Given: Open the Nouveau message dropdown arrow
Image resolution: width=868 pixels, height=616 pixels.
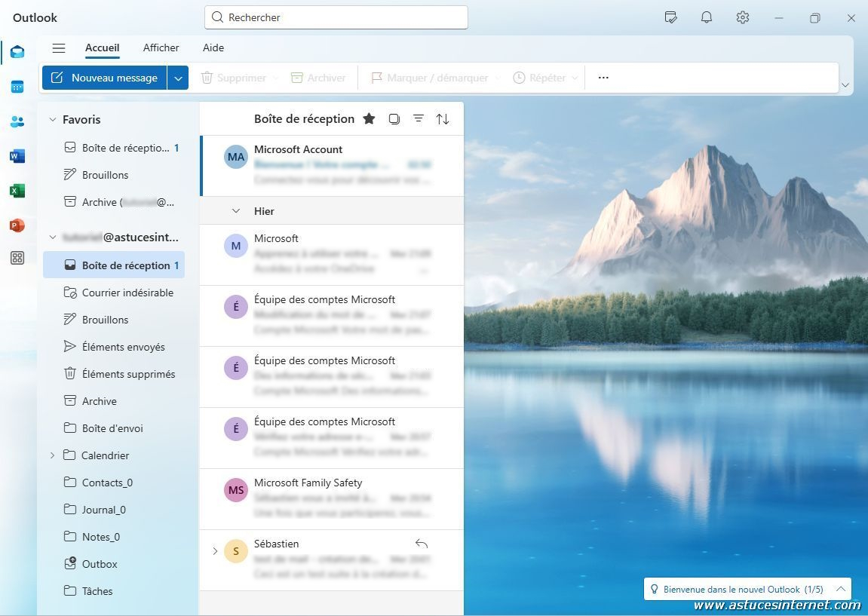Looking at the screenshot, I should pos(178,78).
